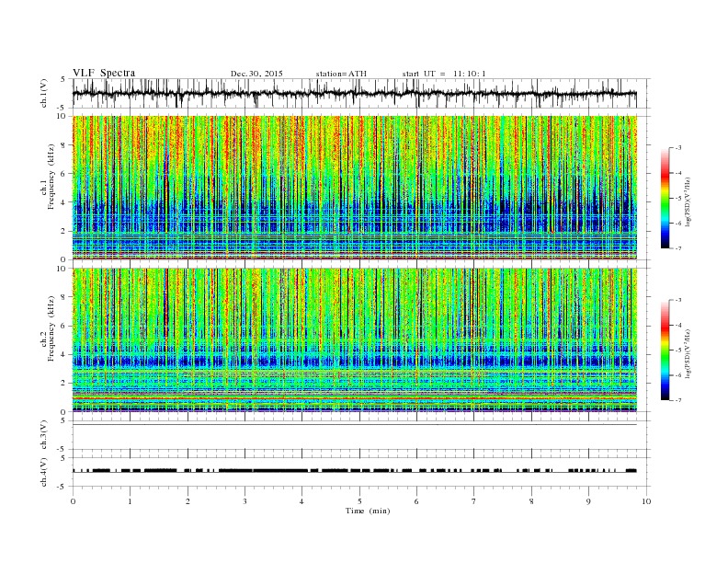Screen dimensions: 728x563
Task: Click the 'start UT = 11:10:1' label
Action: pos(444,74)
